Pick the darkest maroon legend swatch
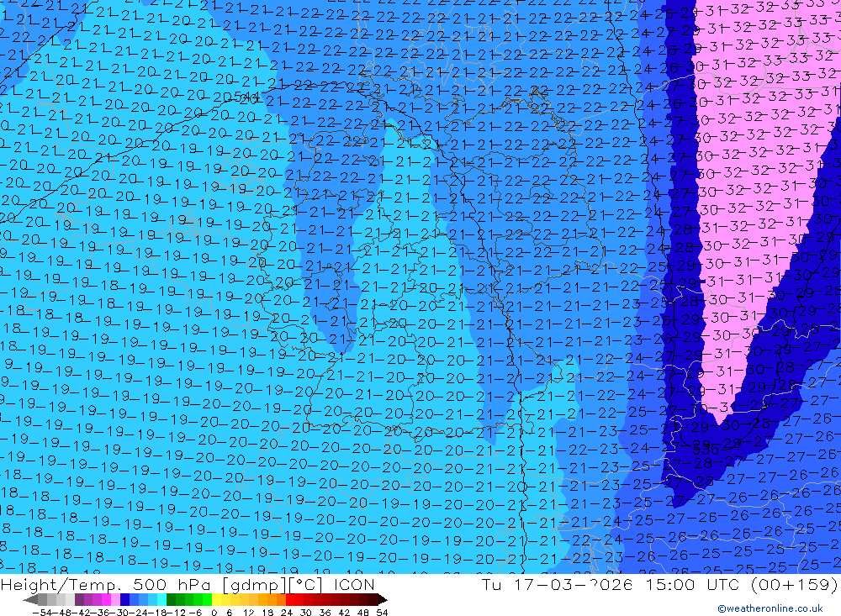Image resolution: width=841 pixels, height=616 pixels. point(373,600)
